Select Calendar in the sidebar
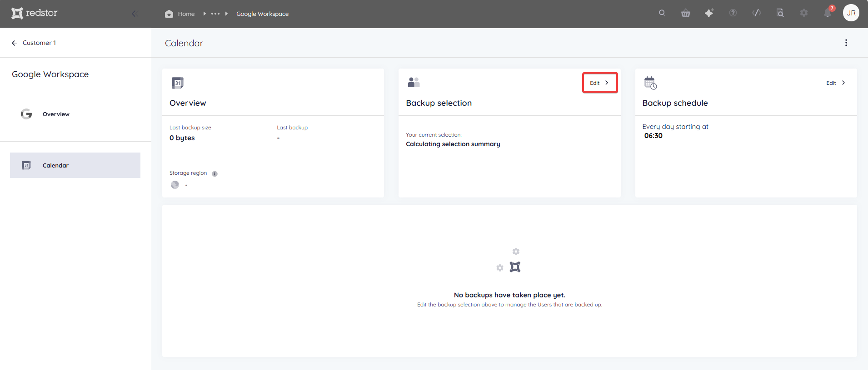This screenshot has height=370, width=868. (75, 165)
